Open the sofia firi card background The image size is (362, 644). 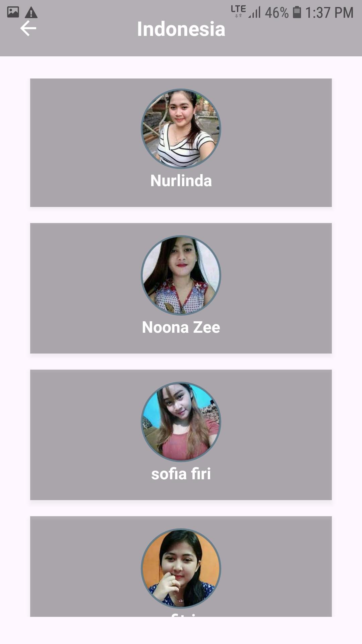(x=181, y=435)
